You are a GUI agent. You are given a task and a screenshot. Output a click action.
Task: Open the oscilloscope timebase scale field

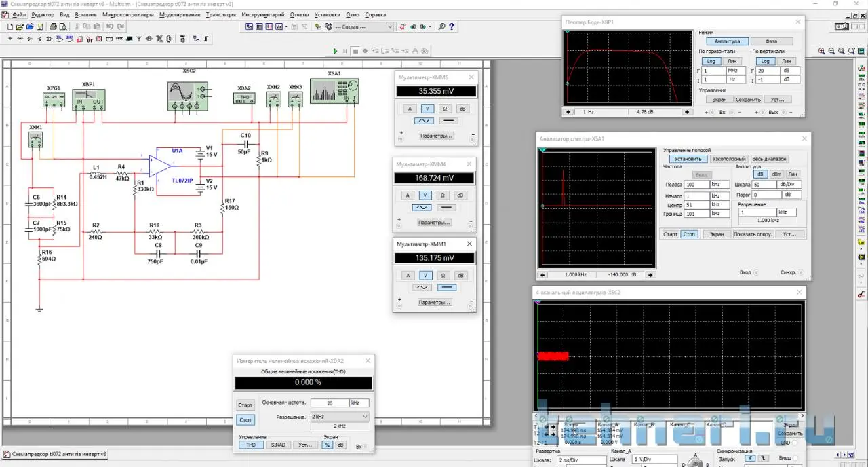pyautogui.click(x=581, y=460)
